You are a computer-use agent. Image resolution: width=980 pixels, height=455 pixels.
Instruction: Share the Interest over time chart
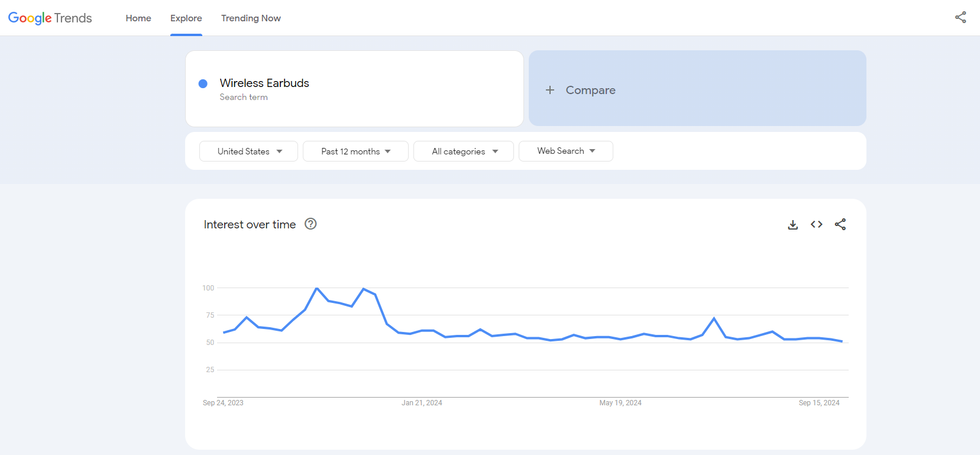(840, 224)
